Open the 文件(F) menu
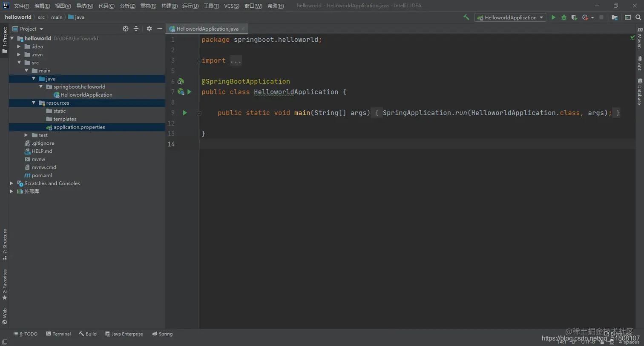This screenshot has width=644, height=346. click(21, 6)
